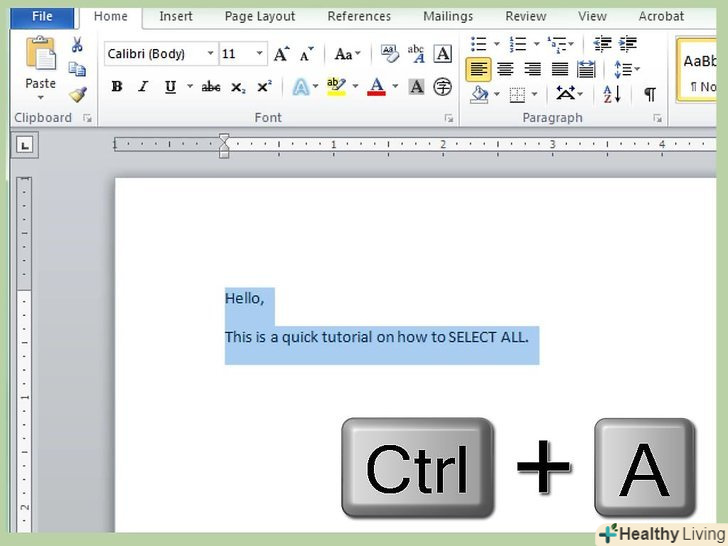Toggle Justify alignment
The image size is (728, 546).
click(x=559, y=69)
